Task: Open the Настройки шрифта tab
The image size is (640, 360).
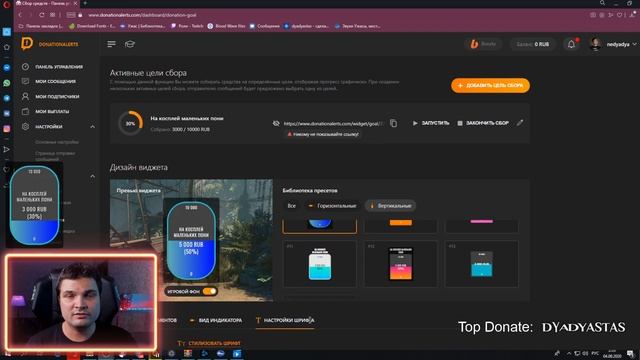Action: tap(285, 320)
